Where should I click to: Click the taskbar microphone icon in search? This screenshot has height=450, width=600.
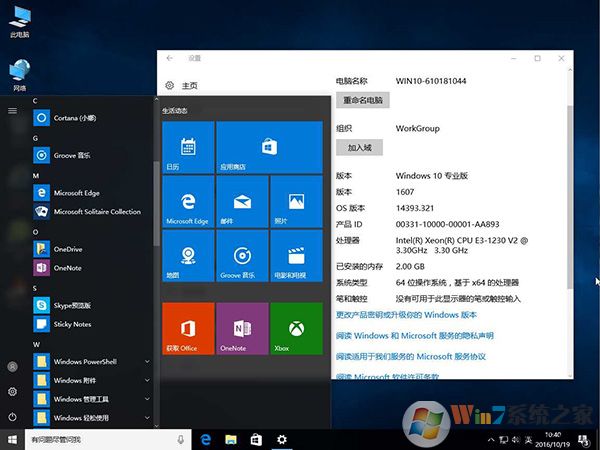click(x=180, y=439)
